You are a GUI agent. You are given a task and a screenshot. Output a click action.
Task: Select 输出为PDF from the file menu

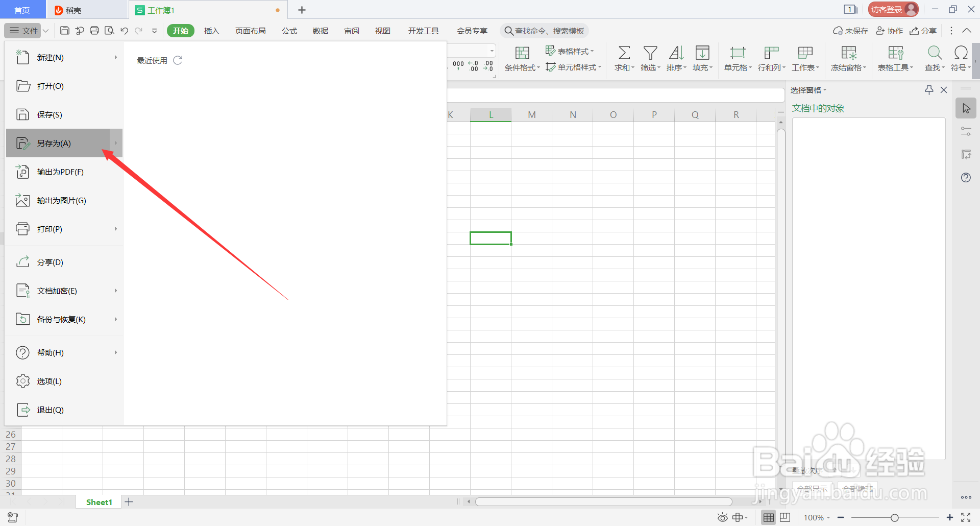point(60,172)
